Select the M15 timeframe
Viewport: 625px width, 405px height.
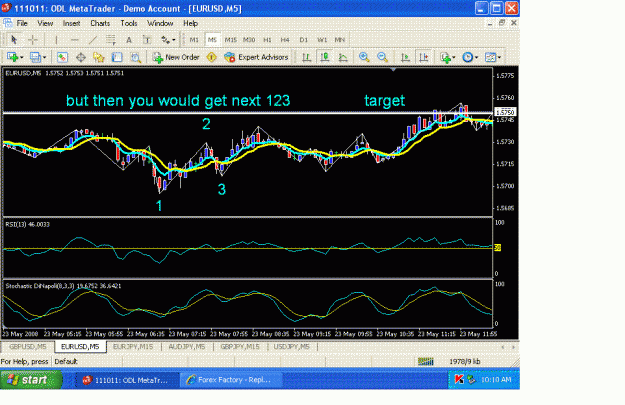(230, 39)
